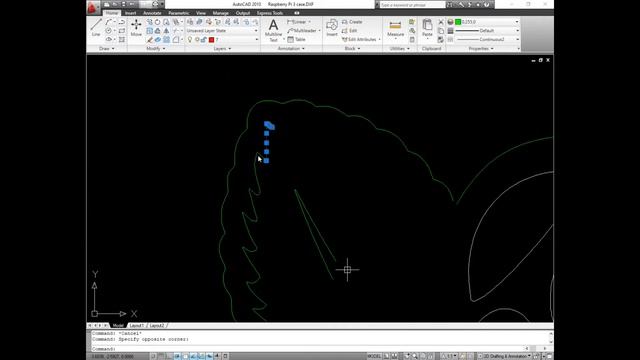Click the Copy Clip icon in Clipboard
The height and width of the screenshot is (360, 640).
pyautogui.click(x=441, y=31)
